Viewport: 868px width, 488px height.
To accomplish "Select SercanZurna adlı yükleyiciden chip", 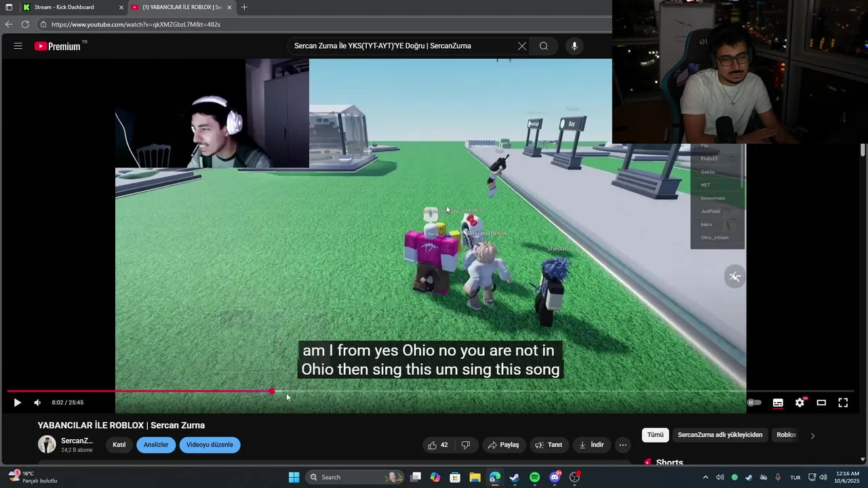I will pyautogui.click(x=720, y=435).
